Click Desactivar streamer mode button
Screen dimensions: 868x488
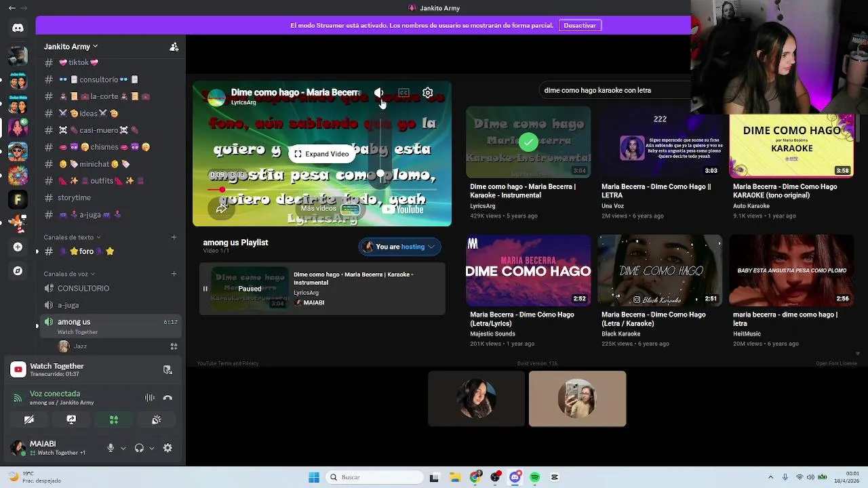pos(580,25)
